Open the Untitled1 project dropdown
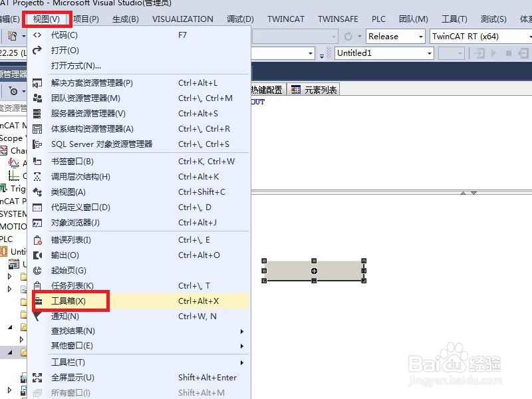 (384, 53)
